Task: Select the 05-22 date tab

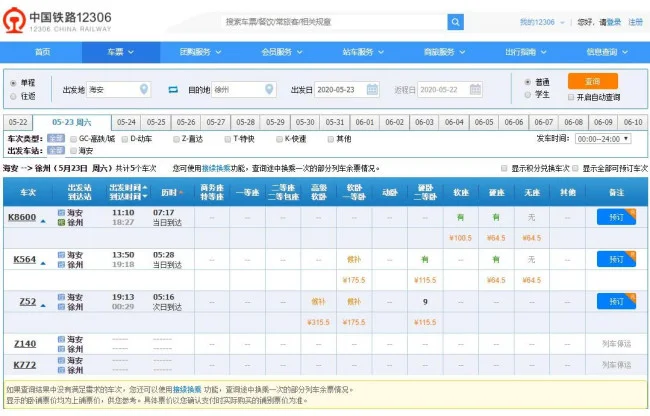Action: click(18, 122)
